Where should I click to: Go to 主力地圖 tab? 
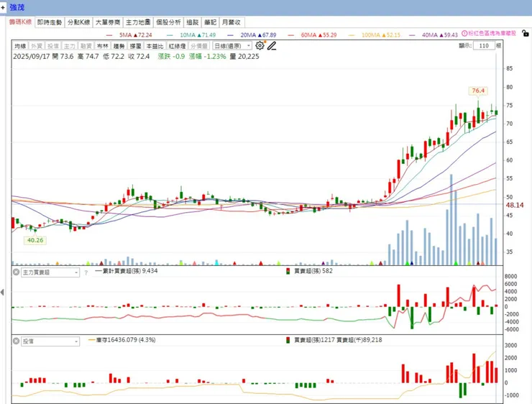pyautogui.click(x=138, y=22)
